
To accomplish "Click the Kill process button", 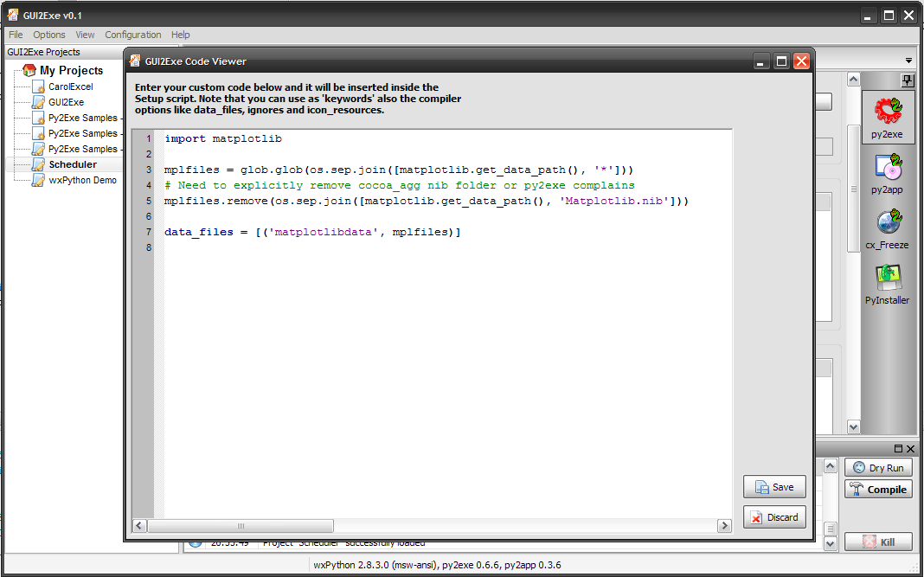I will tap(878, 542).
